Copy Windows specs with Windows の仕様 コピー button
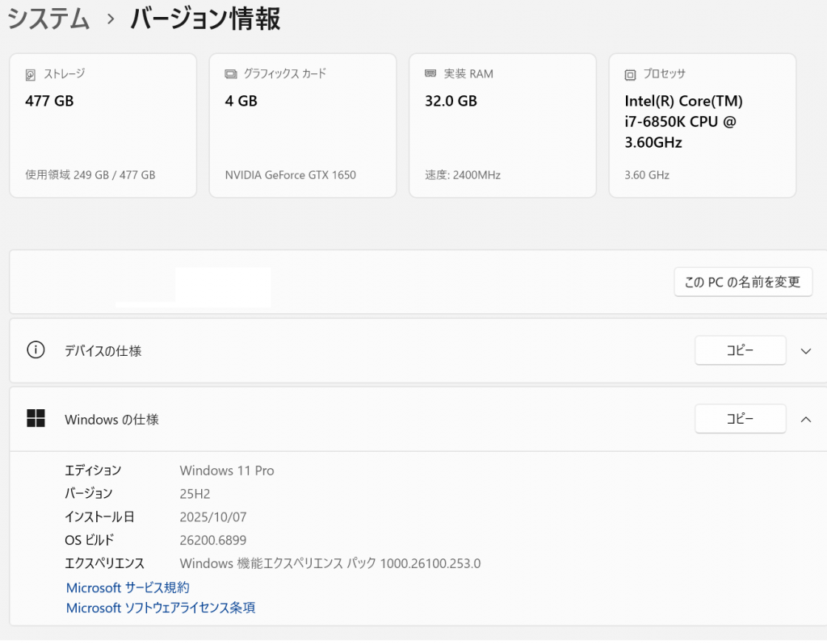The height and width of the screenshot is (644, 827). 740,418
